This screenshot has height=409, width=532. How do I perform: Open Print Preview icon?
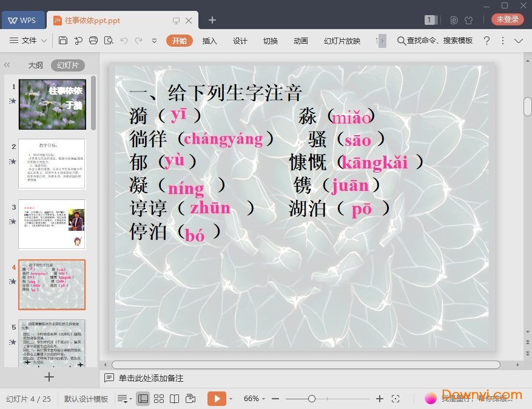pos(109,41)
